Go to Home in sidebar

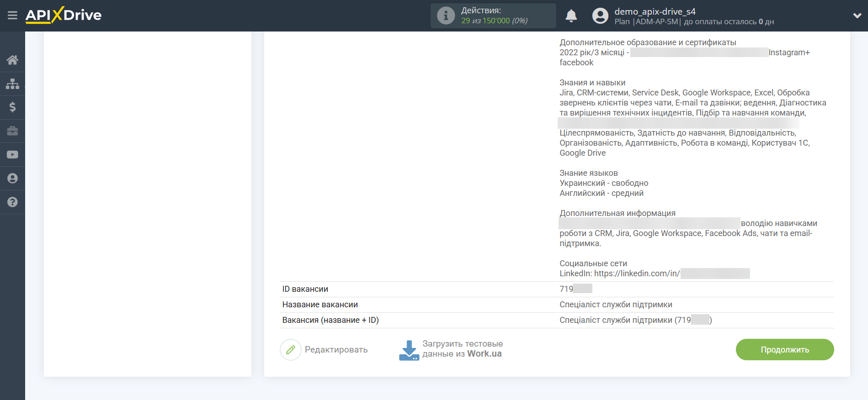pyautogui.click(x=12, y=60)
